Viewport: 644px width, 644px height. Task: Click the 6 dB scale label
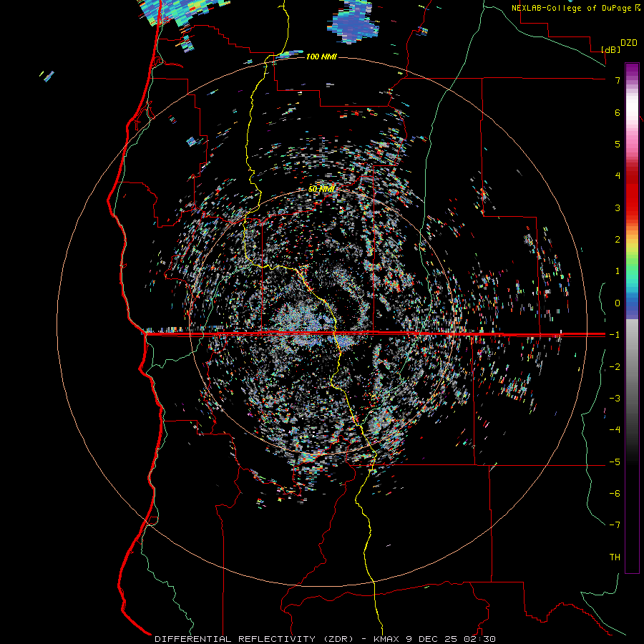point(618,112)
